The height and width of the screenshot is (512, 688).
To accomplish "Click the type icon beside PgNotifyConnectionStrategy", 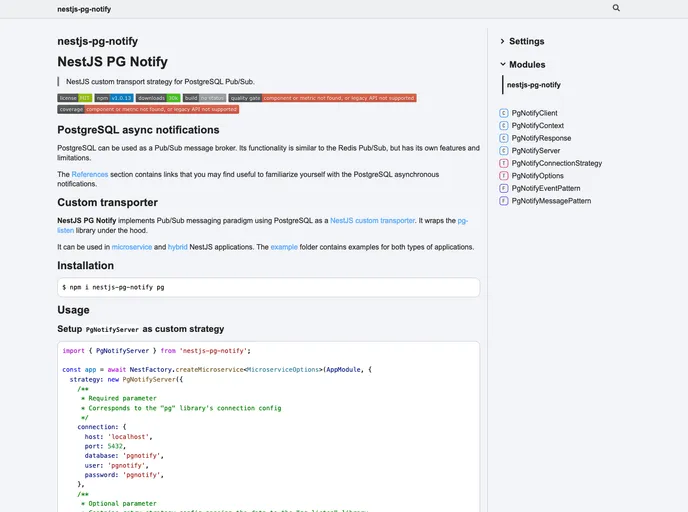I will tap(504, 163).
